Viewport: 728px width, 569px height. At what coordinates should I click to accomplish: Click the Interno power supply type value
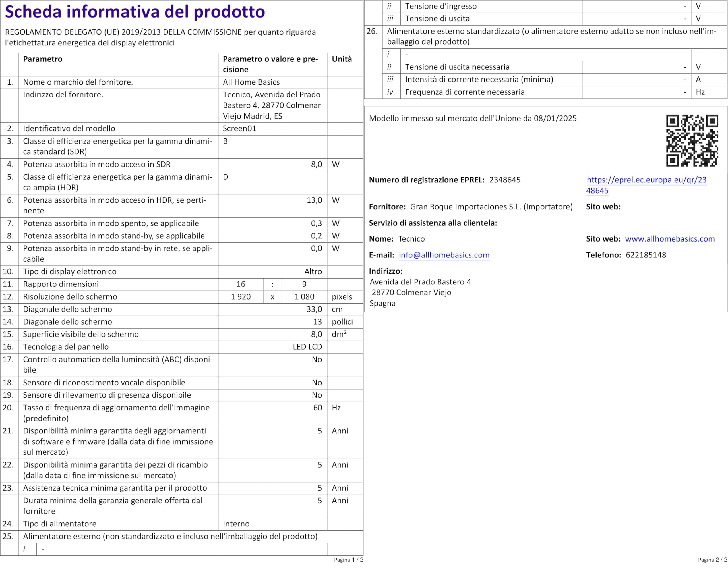236,524
